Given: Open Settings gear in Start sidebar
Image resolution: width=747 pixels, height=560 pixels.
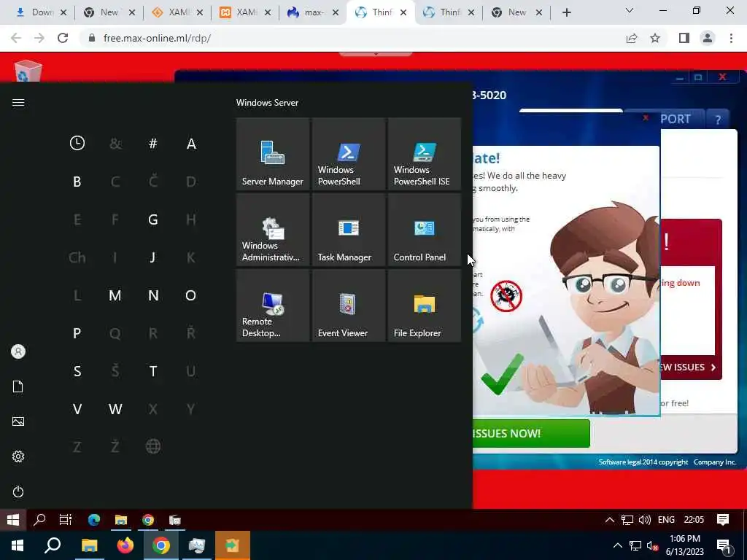Looking at the screenshot, I should point(18,456).
